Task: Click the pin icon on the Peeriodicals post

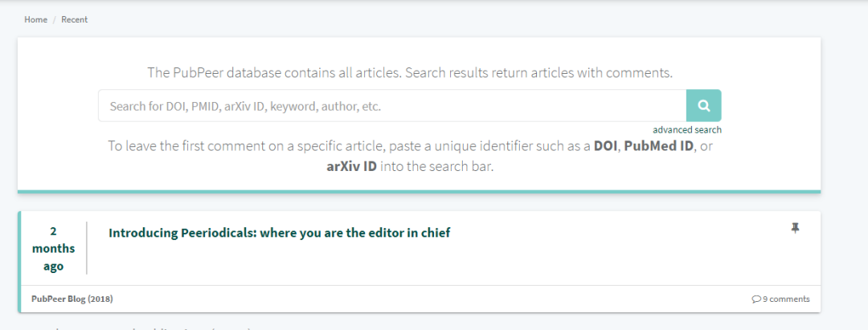Action: [x=795, y=228]
